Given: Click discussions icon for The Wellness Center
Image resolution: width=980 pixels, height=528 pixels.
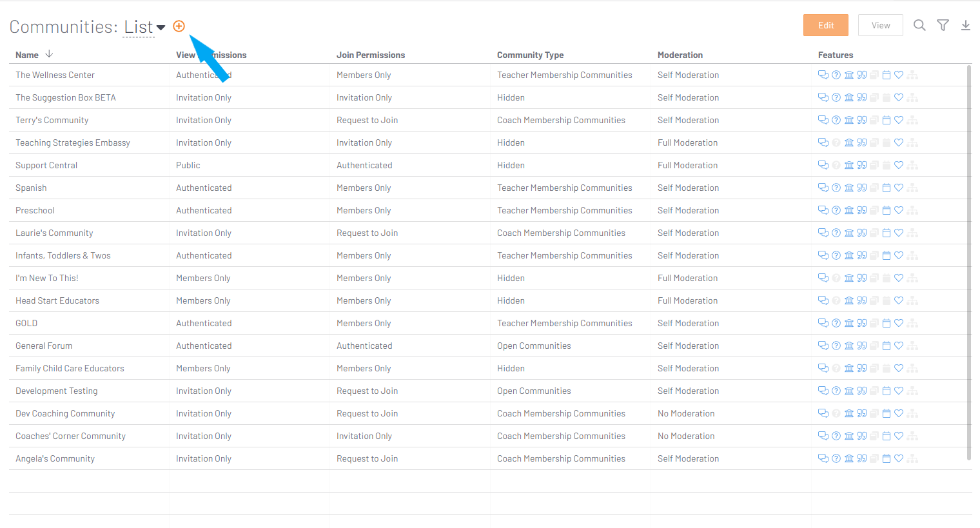Looking at the screenshot, I should (x=823, y=75).
